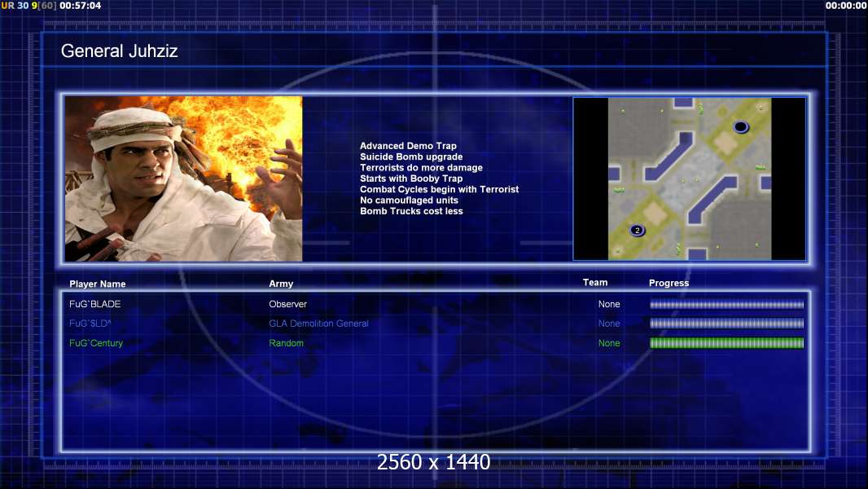Click Team None for FuG`$LD^
868x489 pixels.
point(609,324)
